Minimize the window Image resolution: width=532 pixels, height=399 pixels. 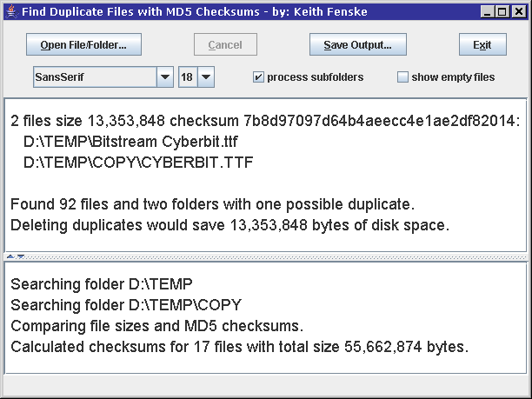tap(488, 12)
